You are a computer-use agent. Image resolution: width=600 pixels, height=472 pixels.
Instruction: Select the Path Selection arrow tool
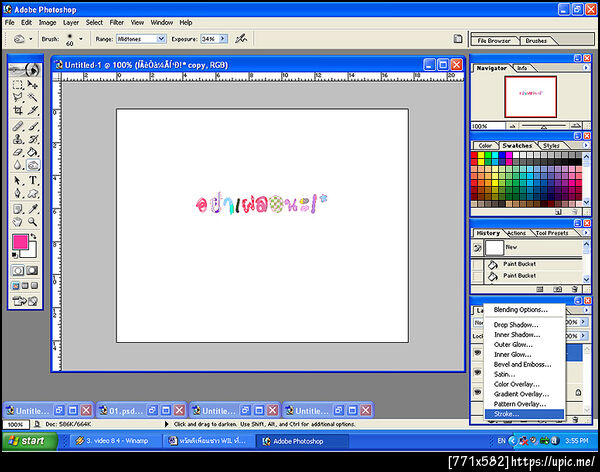[18, 180]
